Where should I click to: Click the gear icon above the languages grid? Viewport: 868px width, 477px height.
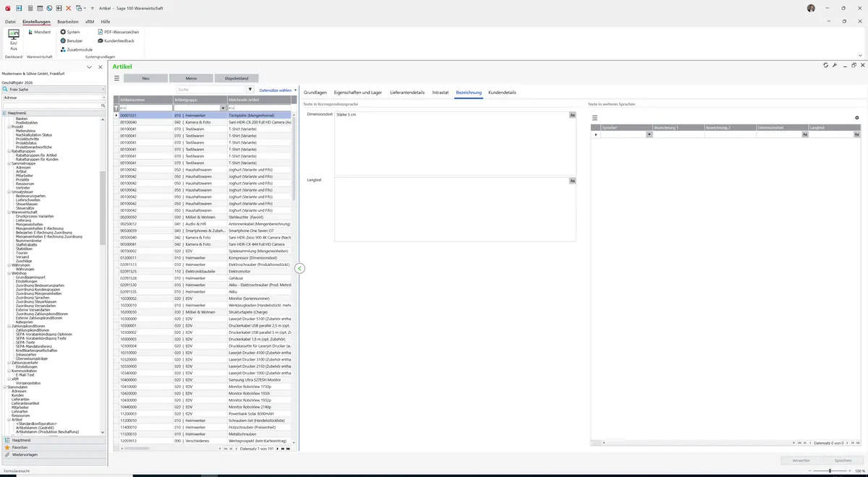857,118
